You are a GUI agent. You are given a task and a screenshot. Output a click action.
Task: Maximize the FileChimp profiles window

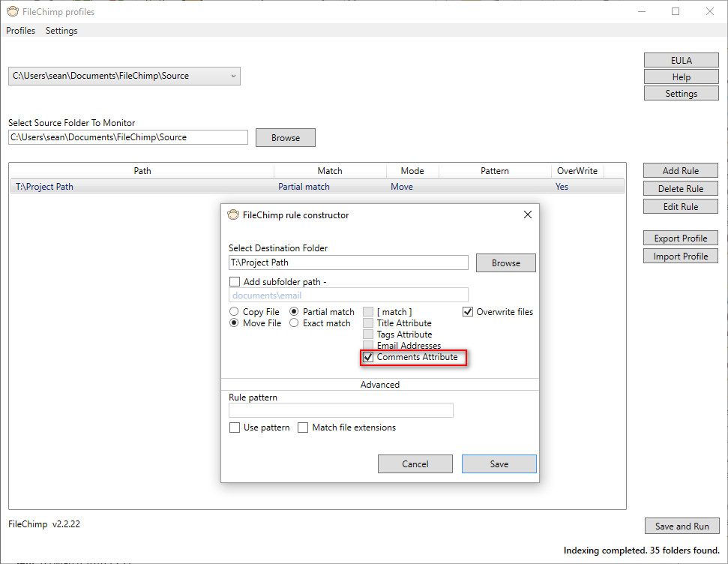tap(676, 11)
